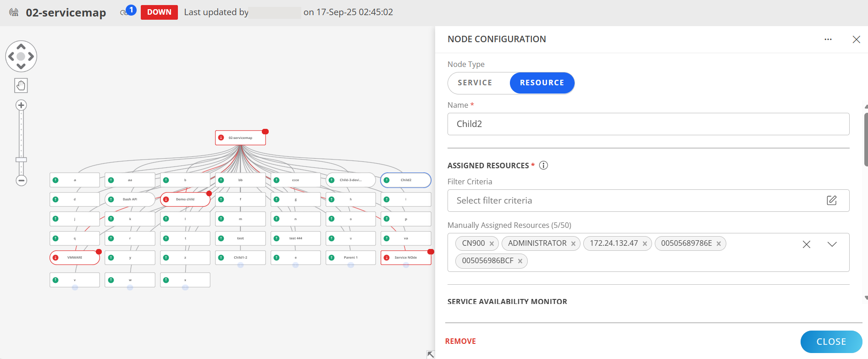Expand children below the Parent 1 node

[x=351, y=265]
